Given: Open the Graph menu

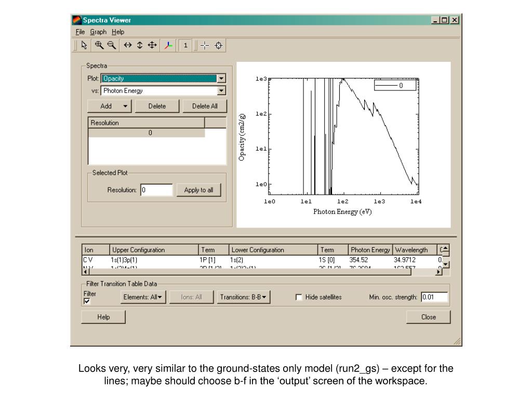Looking at the screenshot, I should point(98,32).
